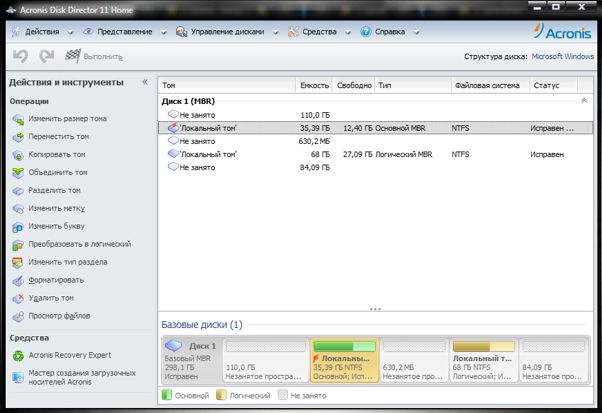The image size is (602, 413).
Task: Select the Не занято 110,0 ГБ row
Action: [x=375, y=115]
